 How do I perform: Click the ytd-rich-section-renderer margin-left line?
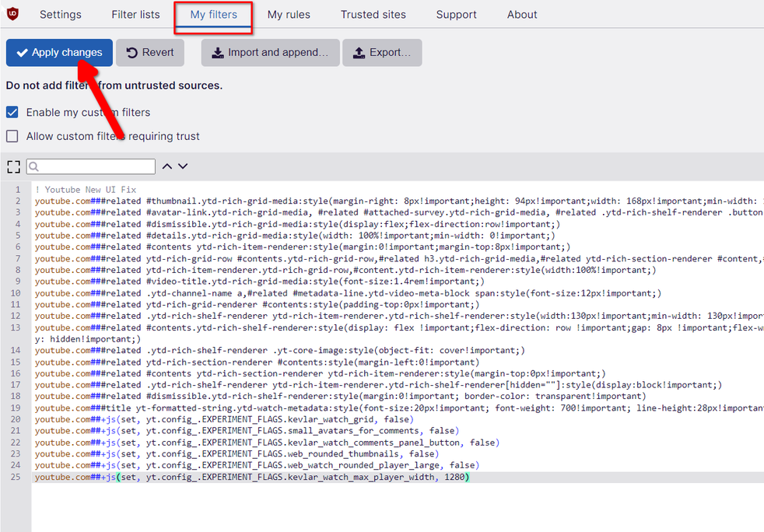257,362
